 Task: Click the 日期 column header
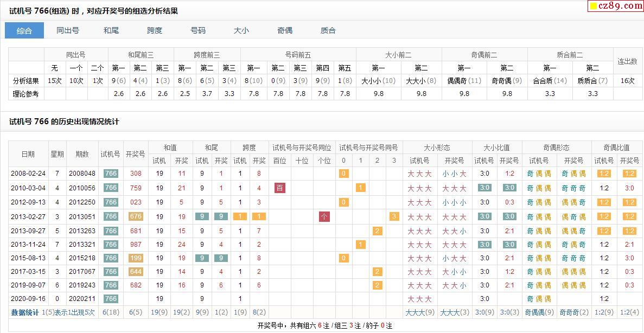[28, 154]
